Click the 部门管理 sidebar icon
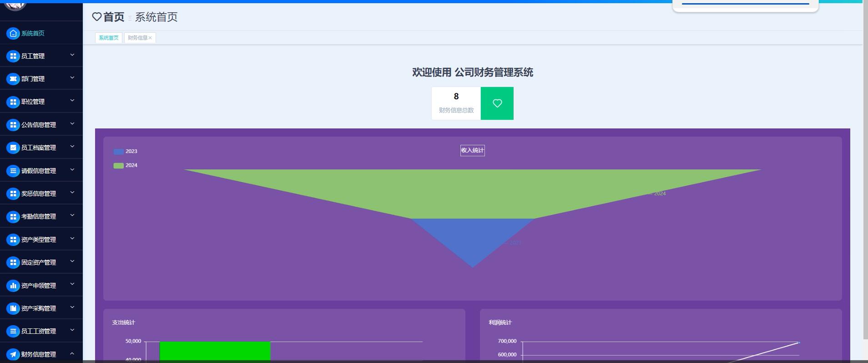Viewport: 868px width, 363px height. [13, 79]
